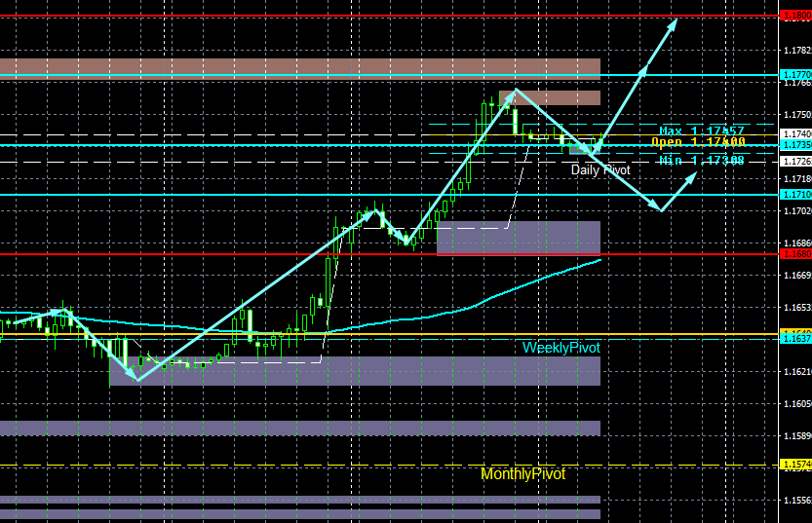Select the 'Max 1.17457' level text

coord(702,131)
